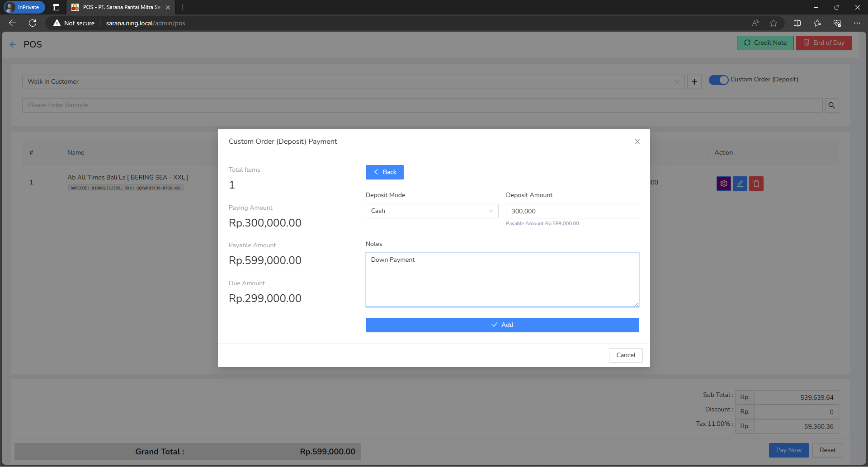Click item name Ab All Times Bali Ls
Viewport: 868px width, 467px height.
[128, 178]
